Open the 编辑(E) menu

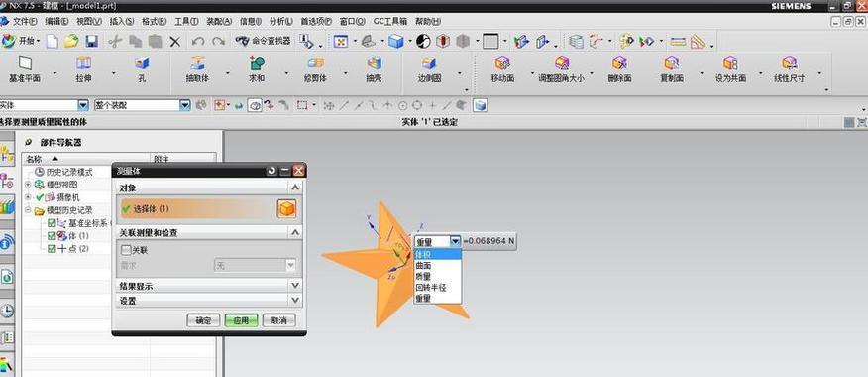pos(56,21)
